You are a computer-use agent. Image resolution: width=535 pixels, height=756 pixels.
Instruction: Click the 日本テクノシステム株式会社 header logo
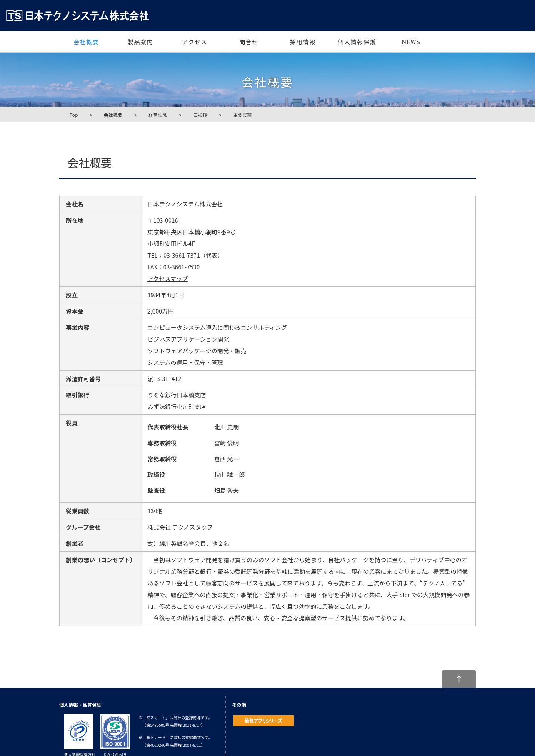tap(77, 16)
